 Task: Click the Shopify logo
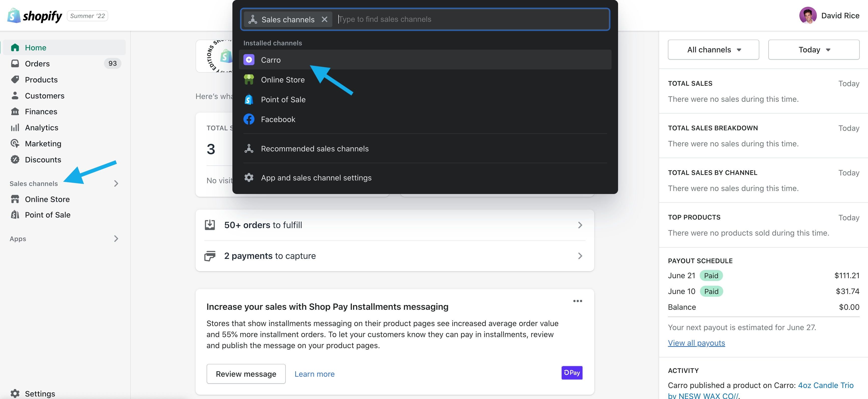[35, 16]
